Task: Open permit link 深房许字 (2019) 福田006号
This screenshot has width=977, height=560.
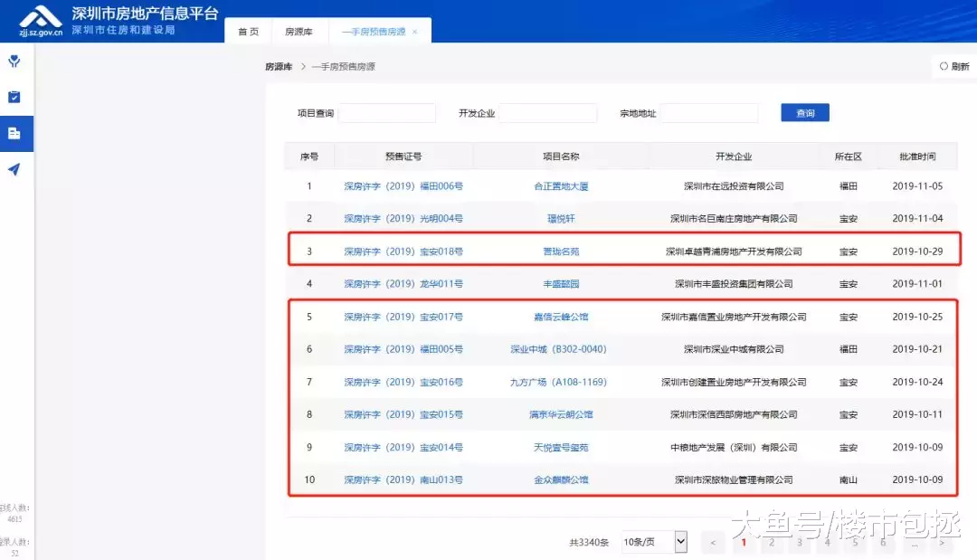Action: tap(403, 185)
